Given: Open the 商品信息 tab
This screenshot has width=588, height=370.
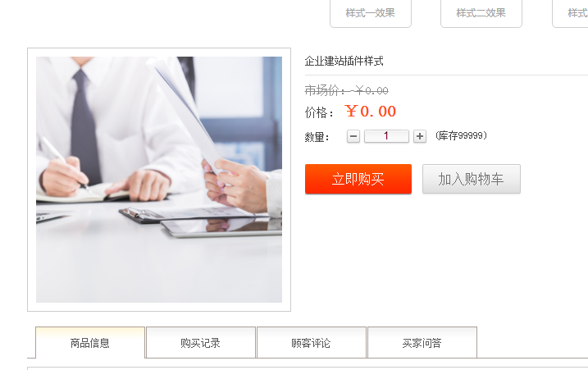Looking at the screenshot, I should 90,343.
